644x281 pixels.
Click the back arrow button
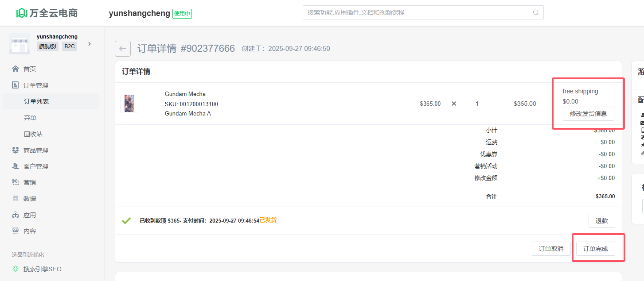point(123,49)
